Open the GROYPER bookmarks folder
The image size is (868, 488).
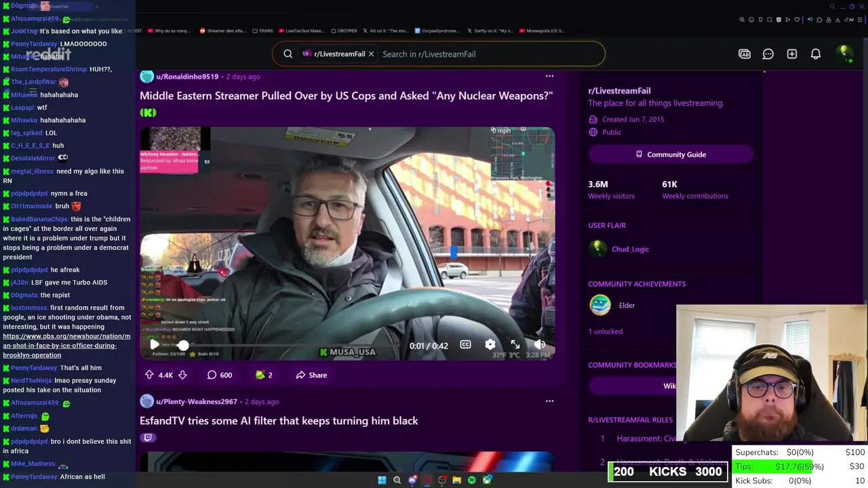344,30
